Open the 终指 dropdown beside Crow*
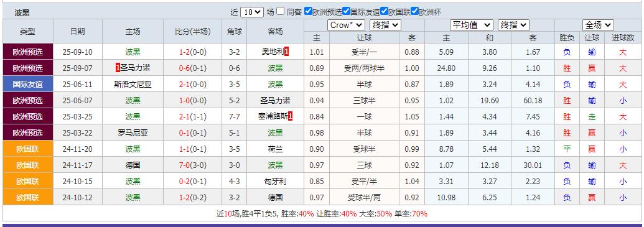This screenshot has height=227, width=644. coord(385,25)
